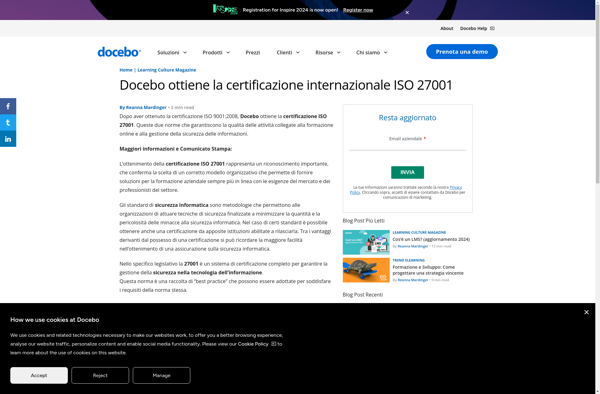Screen dimensions: 600x394
Task: Reject cookies
Action: pyautogui.click(x=100, y=375)
